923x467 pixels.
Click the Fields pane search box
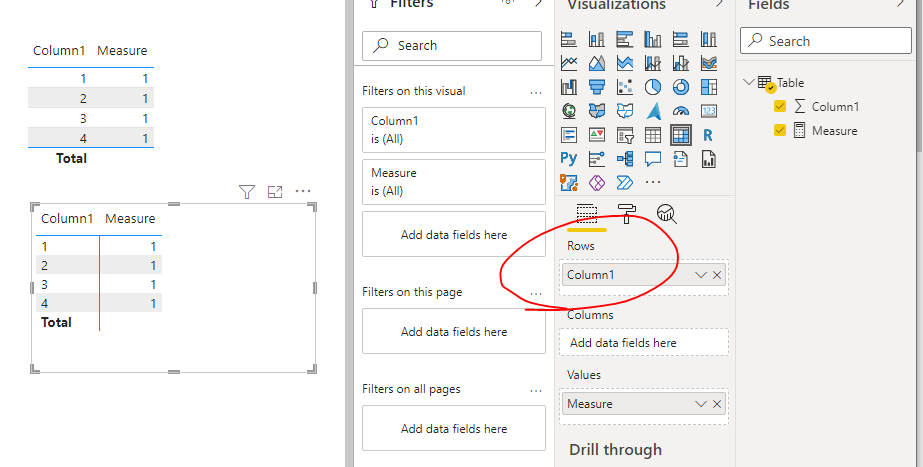pyautogui.click(x=826, y=41)
